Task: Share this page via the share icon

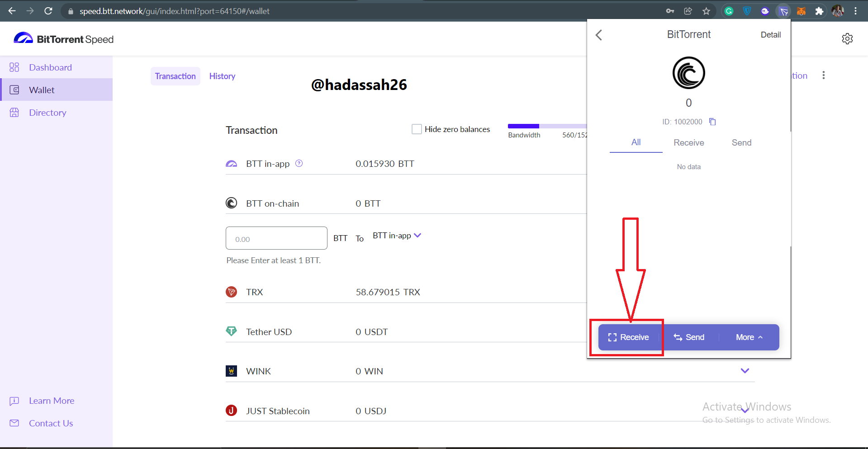Action: (688, 11)
